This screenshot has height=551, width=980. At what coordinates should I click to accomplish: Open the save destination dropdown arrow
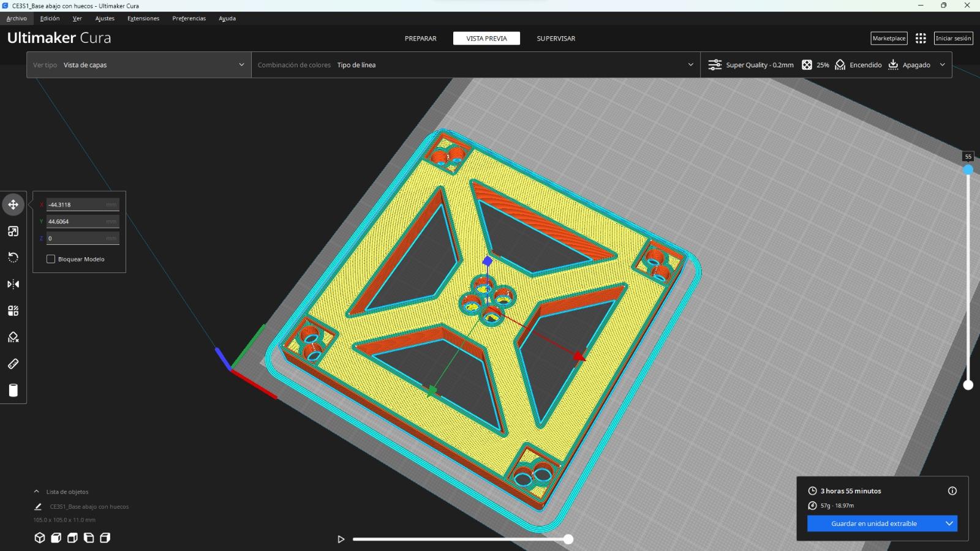[x=949, y=523]
